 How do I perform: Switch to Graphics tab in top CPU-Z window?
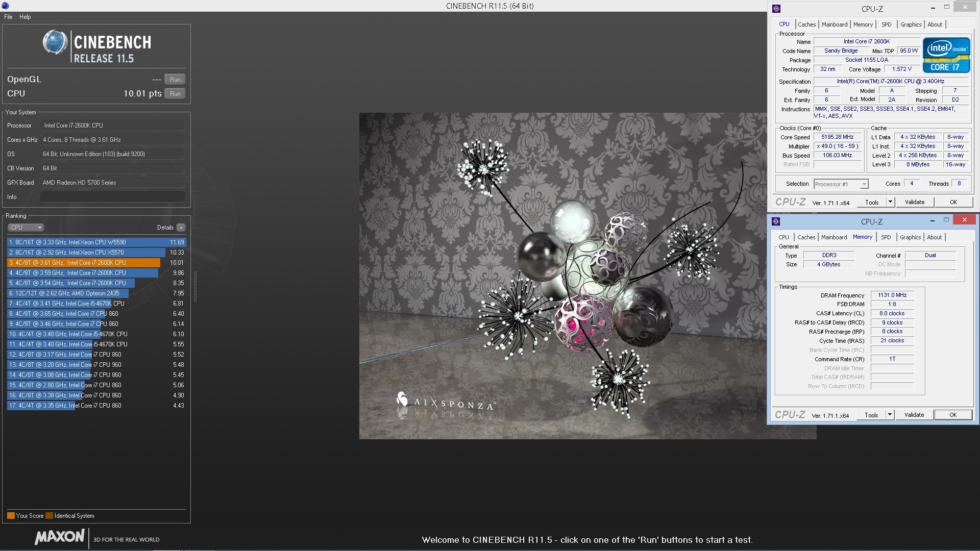911,24
